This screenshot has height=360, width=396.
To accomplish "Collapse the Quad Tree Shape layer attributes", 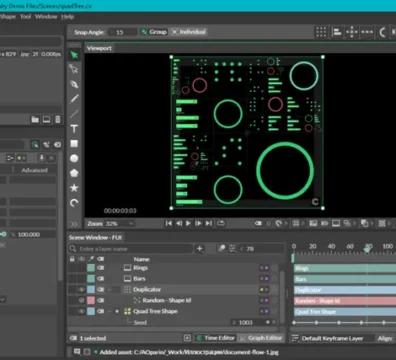I will pos(110,311).
